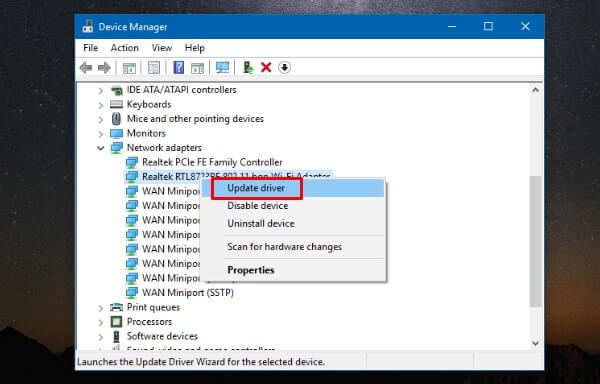Toggle the Show/Hide Console Tree toolbar icon
Image resolution: width=600 pixels, height=384 pixels.
coord(129,68)
